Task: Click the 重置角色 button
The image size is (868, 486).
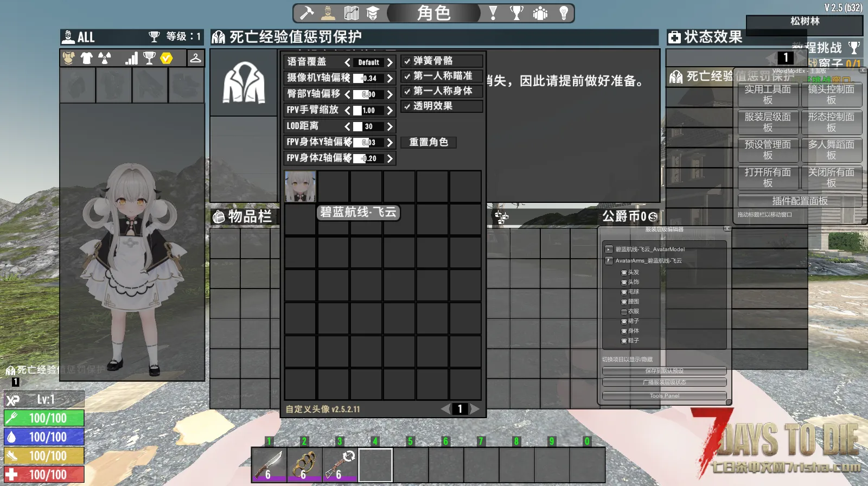Action: click(x=429, y=142)
